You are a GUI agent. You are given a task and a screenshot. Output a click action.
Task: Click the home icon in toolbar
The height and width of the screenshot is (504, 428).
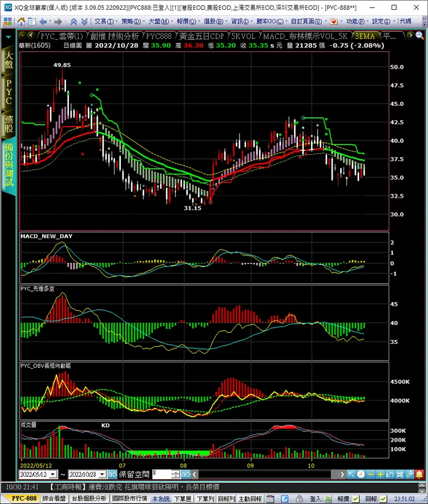[x=21, y=21]
